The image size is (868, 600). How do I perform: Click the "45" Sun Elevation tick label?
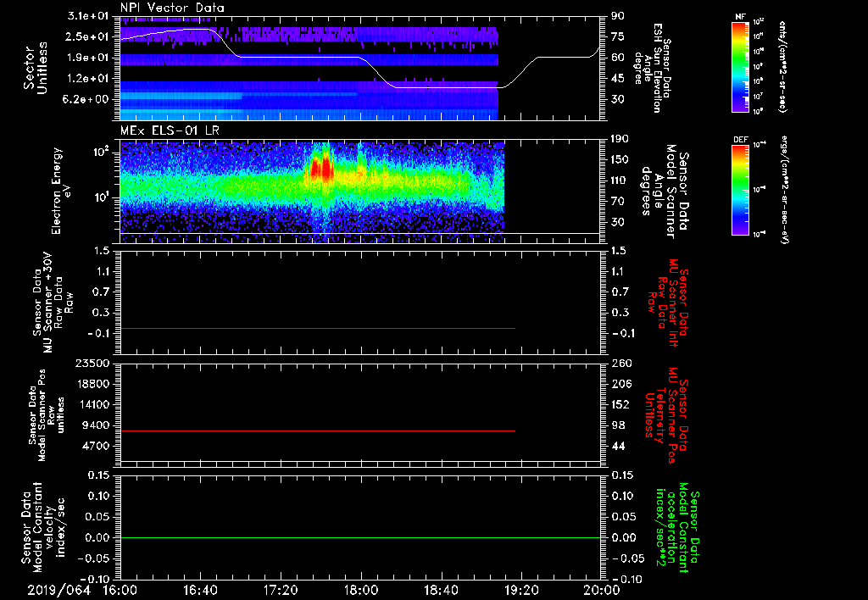click(618, 79)
